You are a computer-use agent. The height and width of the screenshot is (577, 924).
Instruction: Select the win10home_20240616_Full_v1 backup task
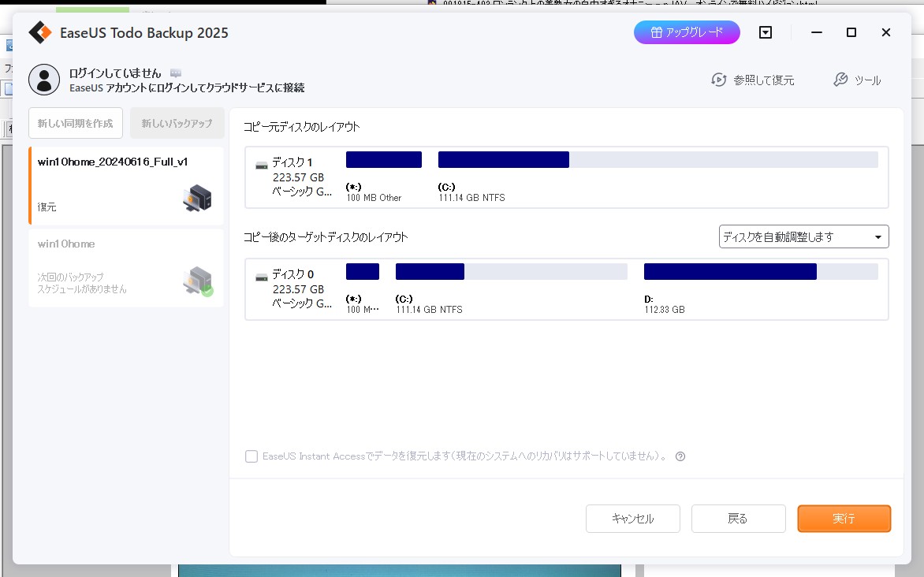click(126, 186)
